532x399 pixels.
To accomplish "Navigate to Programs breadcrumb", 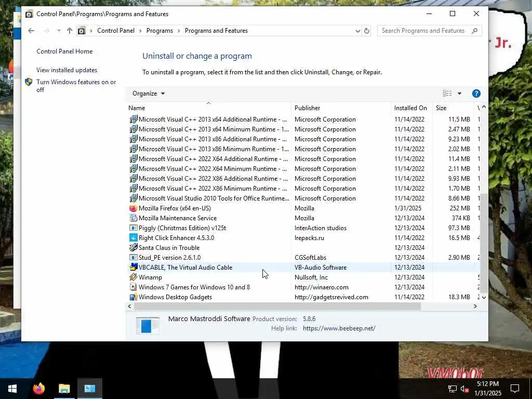I will [x=159, y=31].
